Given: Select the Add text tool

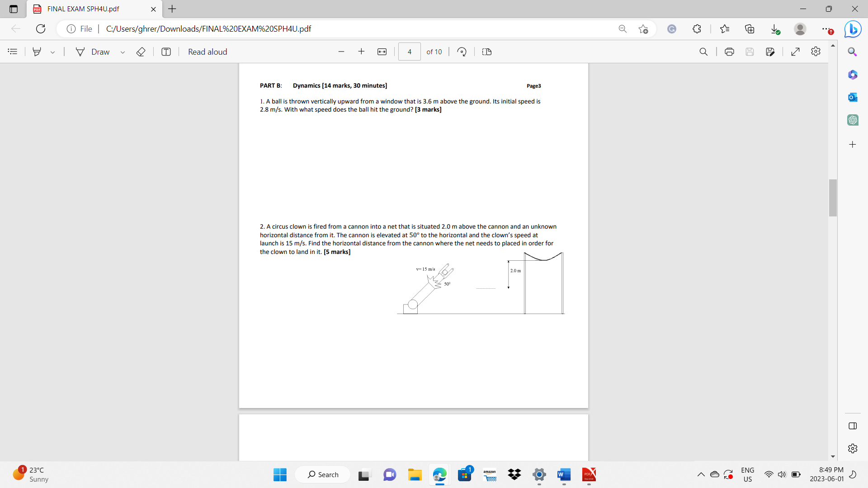Looking at the screenshot, I should pos(166,52).
